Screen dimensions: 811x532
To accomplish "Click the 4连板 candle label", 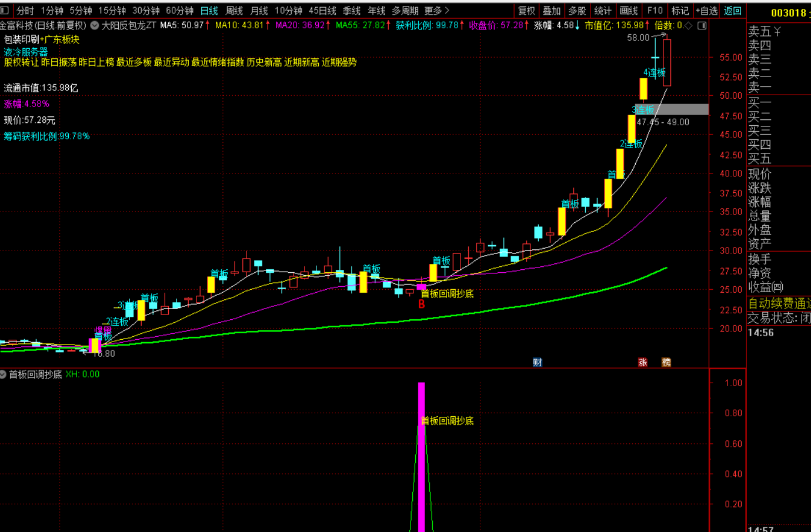I will (655, 72).
